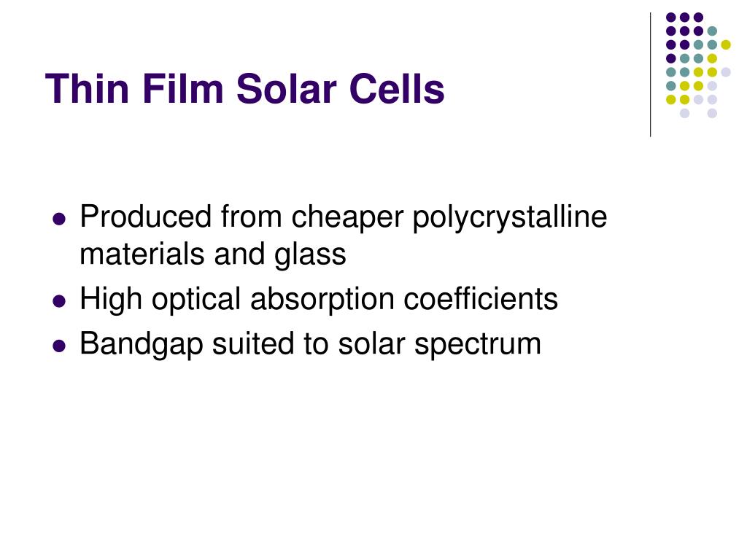Click the word polycrystalline
This screenshot has height=560, width=747.
coord(510,218)
